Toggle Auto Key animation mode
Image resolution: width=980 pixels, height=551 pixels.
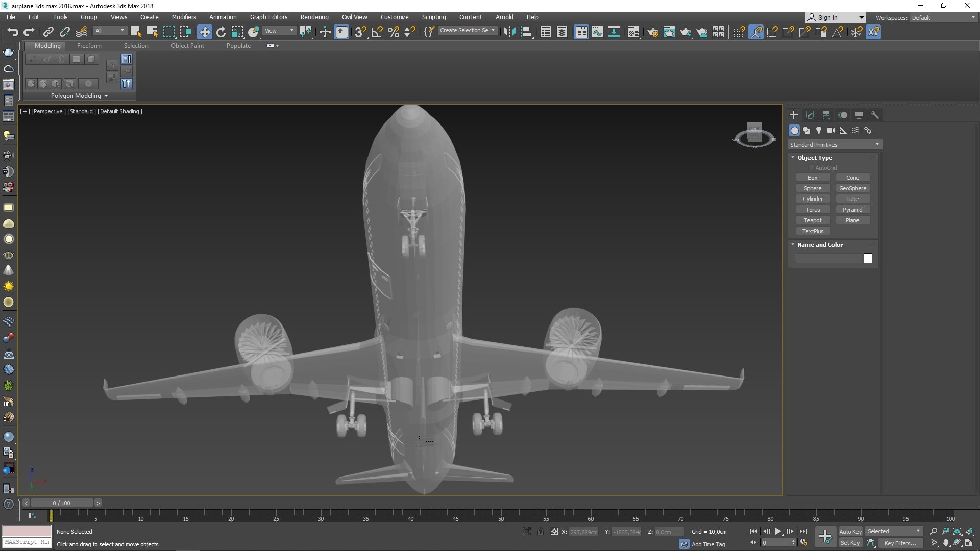(x=850, y=531)
